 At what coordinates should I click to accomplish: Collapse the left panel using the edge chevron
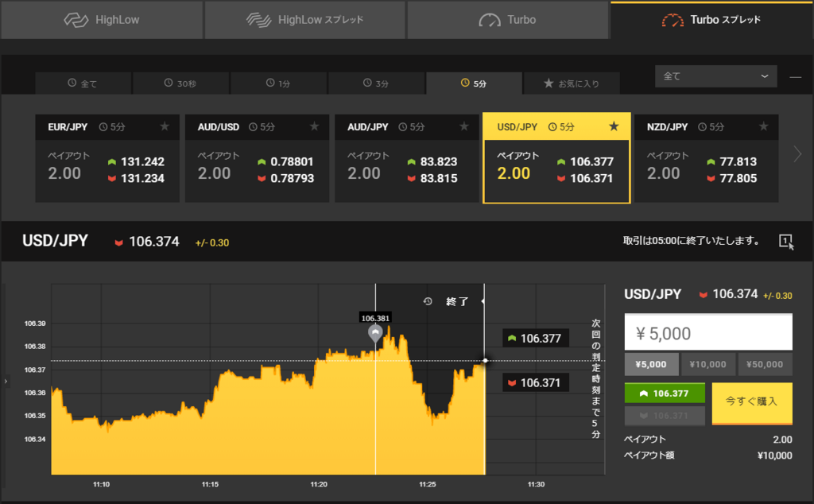point(6,382)
